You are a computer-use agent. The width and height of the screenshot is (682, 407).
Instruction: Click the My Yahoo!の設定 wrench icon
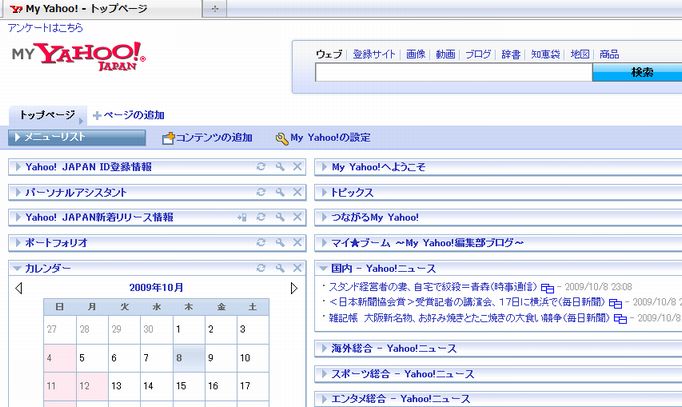click(282, 138)
